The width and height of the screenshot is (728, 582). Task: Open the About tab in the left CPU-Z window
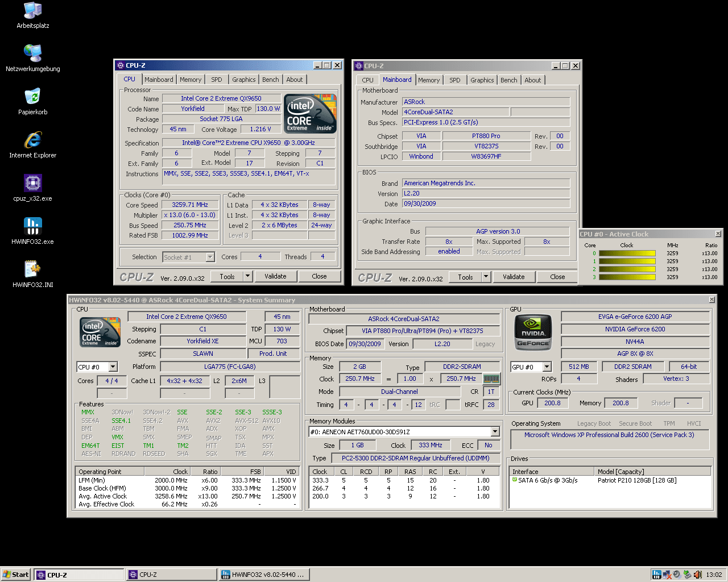pyautogui.click(x=295, y=80)
